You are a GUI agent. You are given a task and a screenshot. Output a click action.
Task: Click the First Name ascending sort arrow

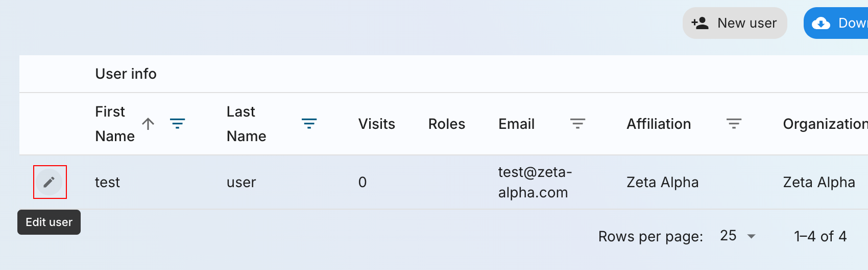[148, 124]
